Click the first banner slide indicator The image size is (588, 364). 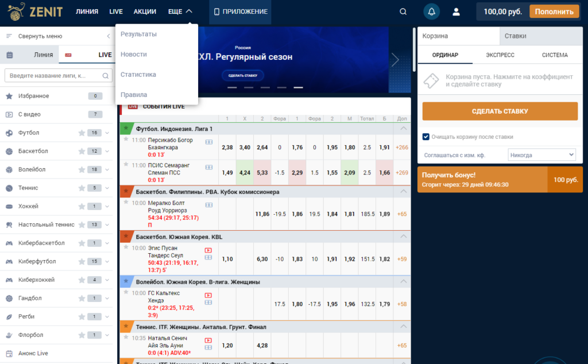(232, 87)
